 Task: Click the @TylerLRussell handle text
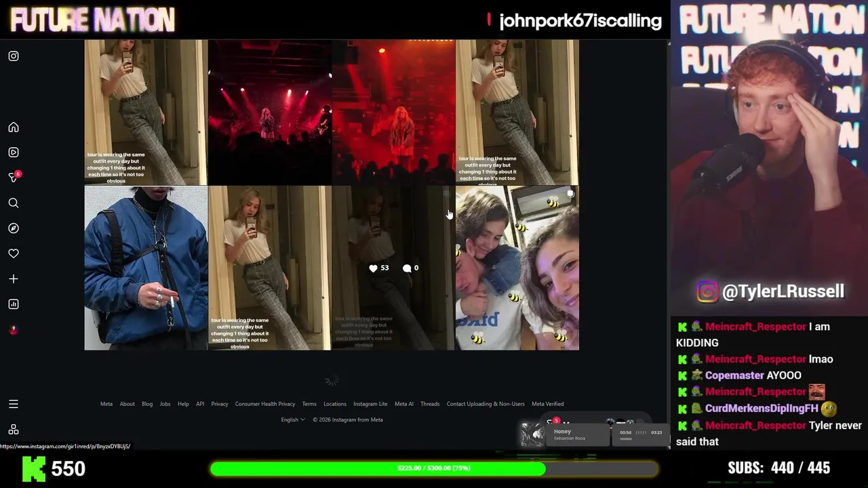(783, 291)
